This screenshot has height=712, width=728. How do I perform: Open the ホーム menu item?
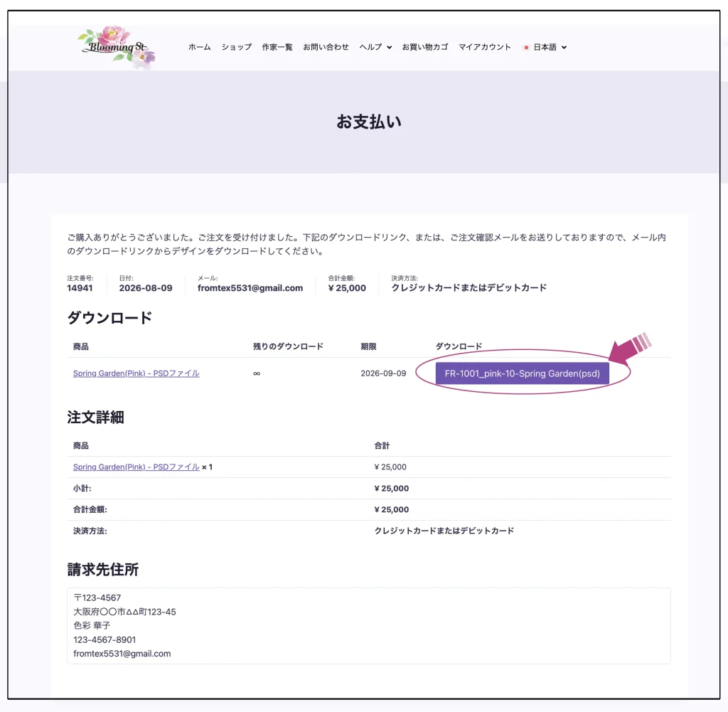pos(199,47)
